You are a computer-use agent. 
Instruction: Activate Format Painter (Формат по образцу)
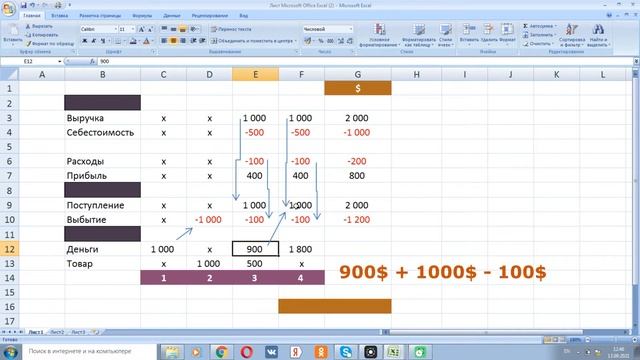50,43
